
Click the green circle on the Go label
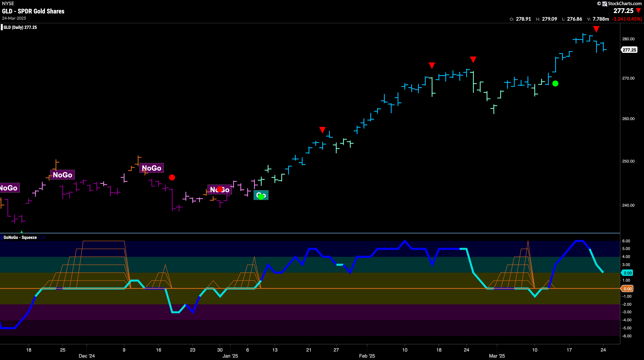(x=261, y=197)
